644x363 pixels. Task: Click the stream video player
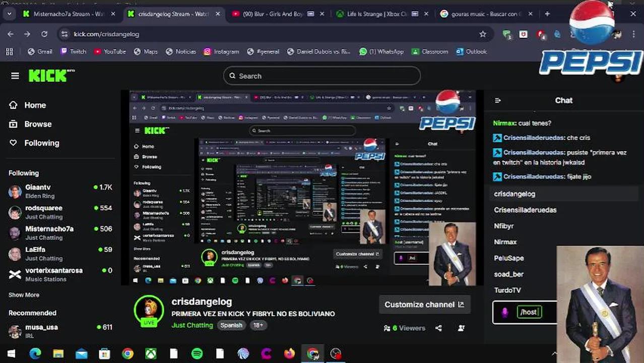pos(302,188)
